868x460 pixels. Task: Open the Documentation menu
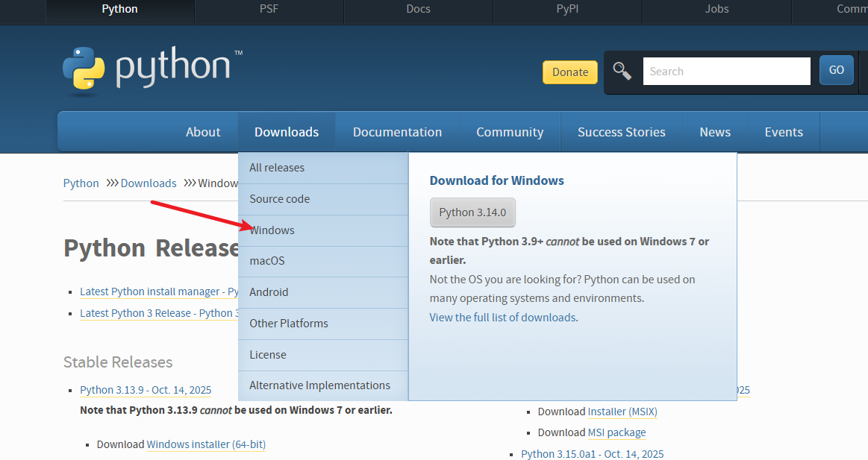pyautogui.click(x=397, y=131)
